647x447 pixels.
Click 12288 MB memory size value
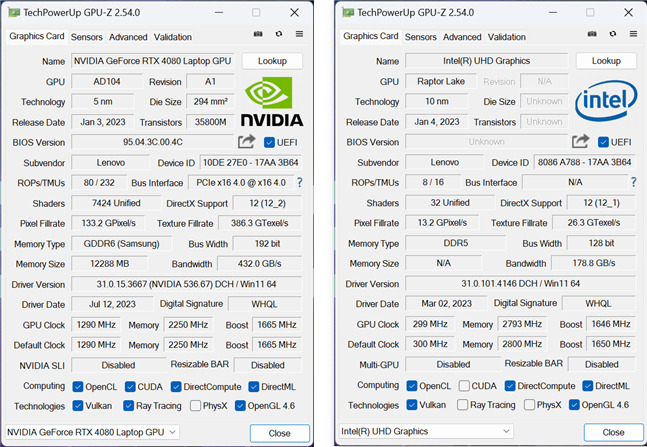pos(109,264)
